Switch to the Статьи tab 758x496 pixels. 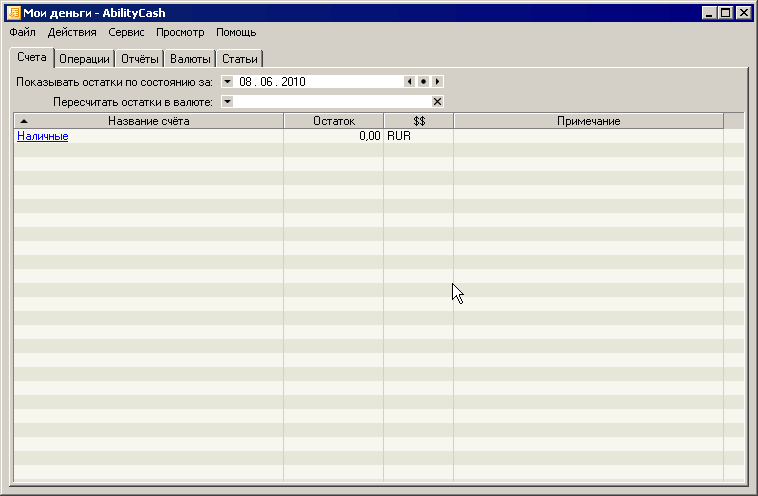240,59
